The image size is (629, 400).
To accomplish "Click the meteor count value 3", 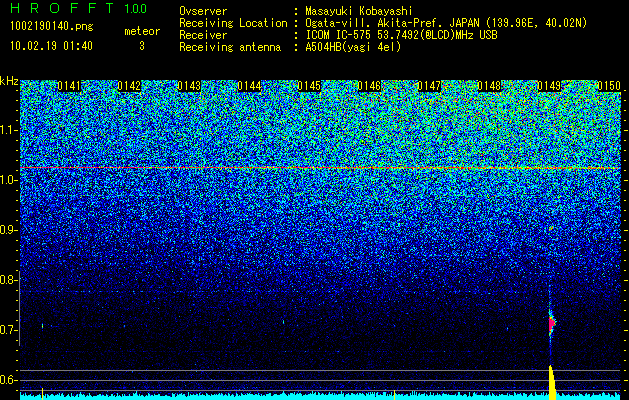I will pos(142,46).
